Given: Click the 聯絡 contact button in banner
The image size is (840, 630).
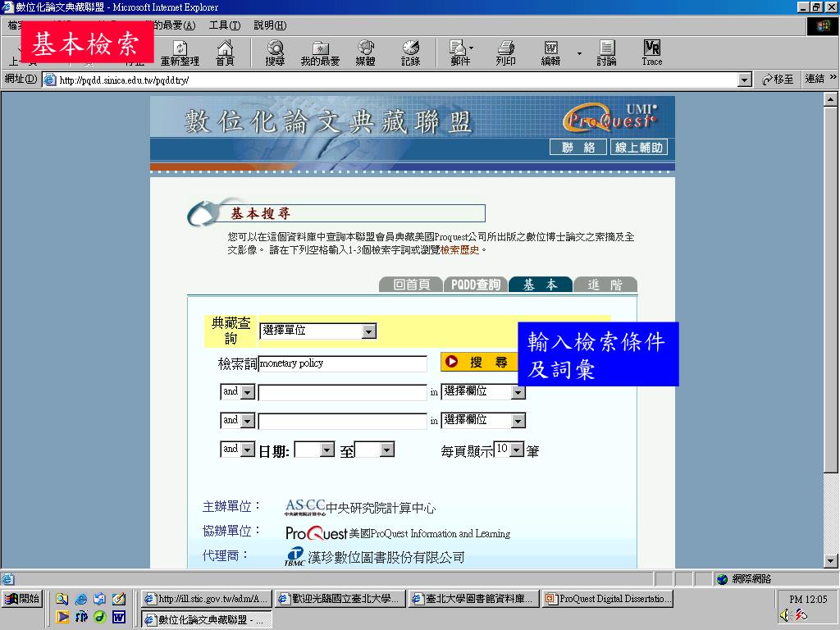Looking at the screenshot, I should [x=578, y=148].
